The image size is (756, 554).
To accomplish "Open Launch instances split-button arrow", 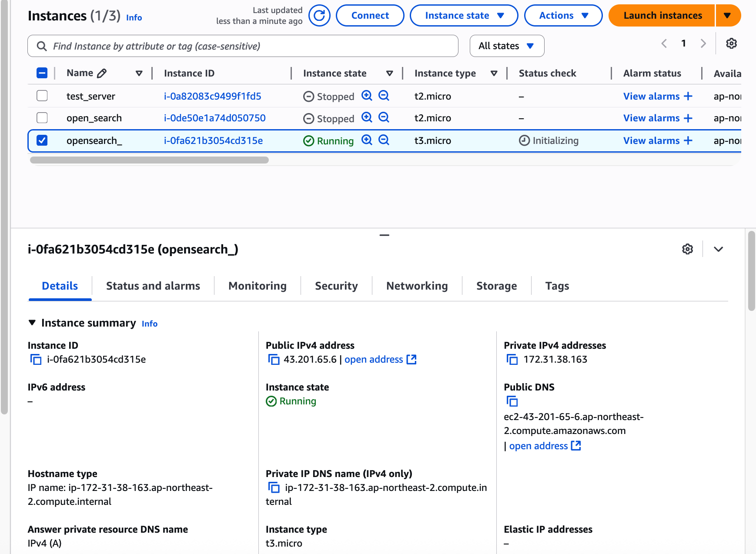I will click(728, 16).
